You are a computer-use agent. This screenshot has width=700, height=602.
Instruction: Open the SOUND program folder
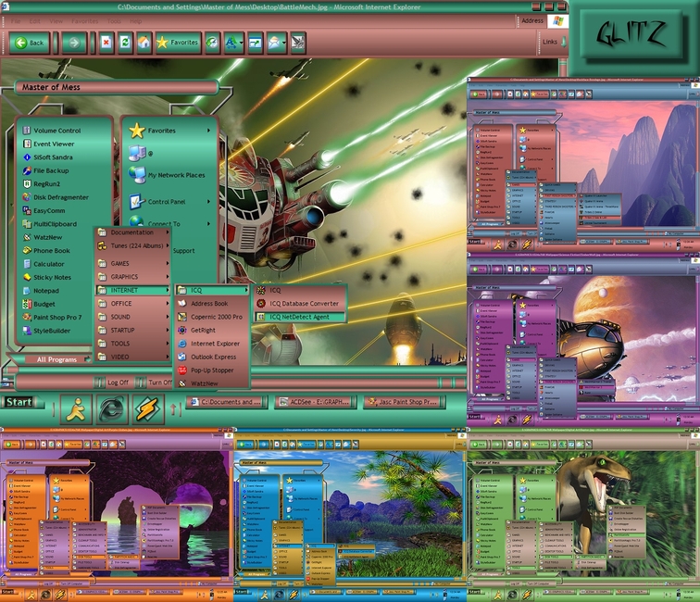pos(132,317)
